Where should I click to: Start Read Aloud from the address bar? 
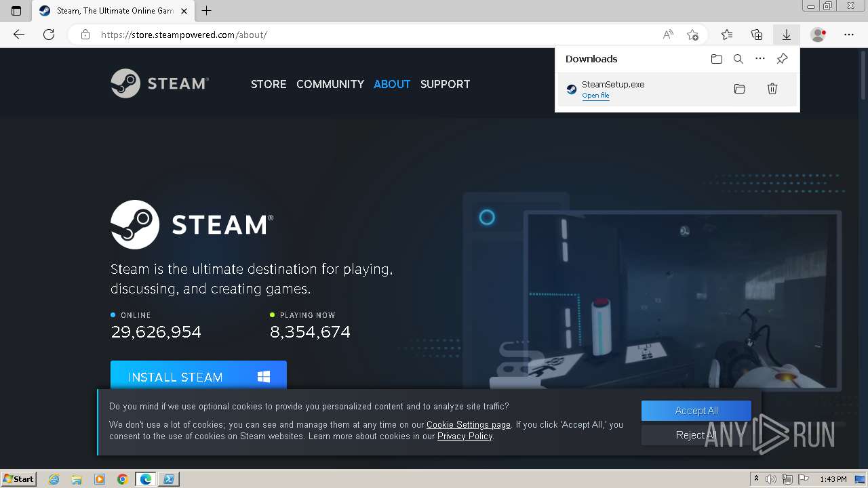pyautogui.click(x=668, y=35)
